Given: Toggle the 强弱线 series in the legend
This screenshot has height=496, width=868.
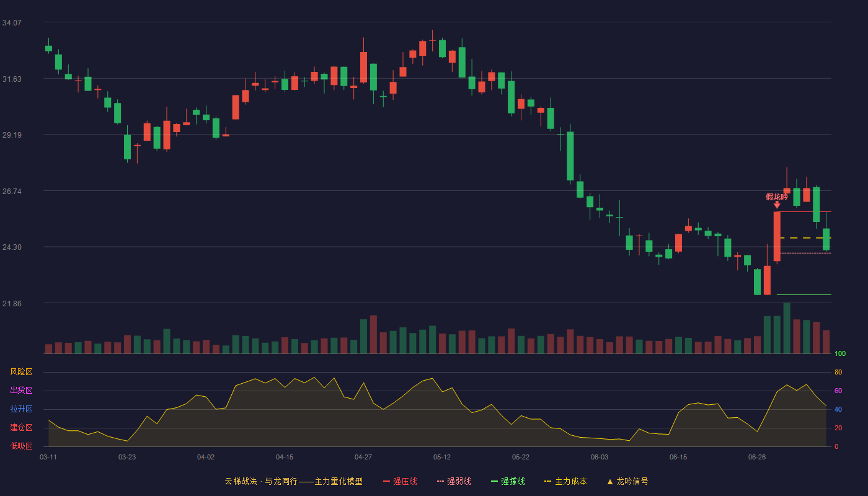Looking at the screenshot, I should point(454,481).
